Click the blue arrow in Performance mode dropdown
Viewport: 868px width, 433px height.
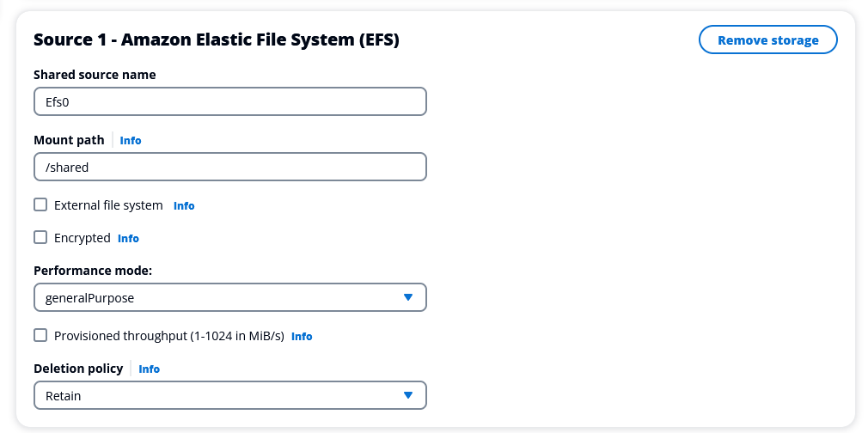408,297
